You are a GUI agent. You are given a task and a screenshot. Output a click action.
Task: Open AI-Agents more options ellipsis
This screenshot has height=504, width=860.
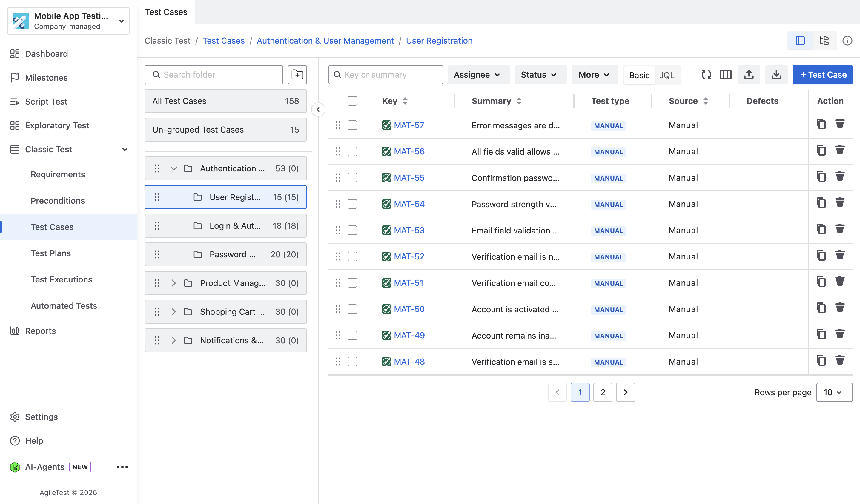[x=122, y=467]
